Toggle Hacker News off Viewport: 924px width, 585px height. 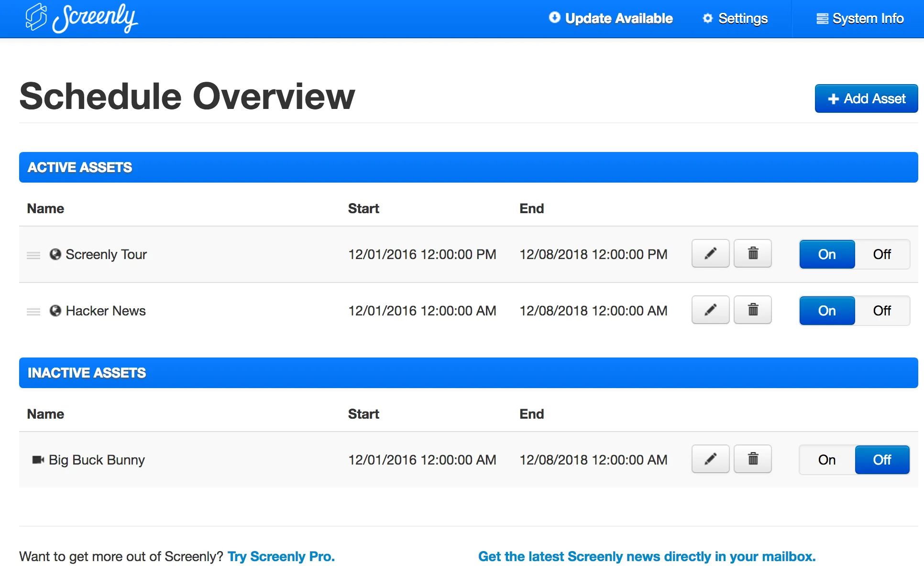[882, 310]
